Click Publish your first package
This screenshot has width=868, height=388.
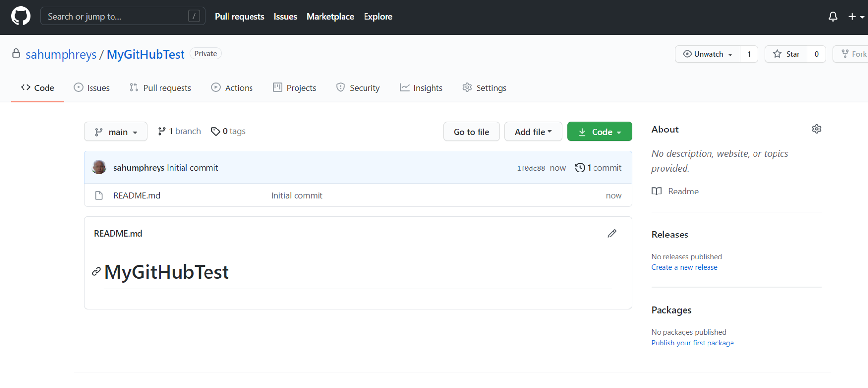692,343
